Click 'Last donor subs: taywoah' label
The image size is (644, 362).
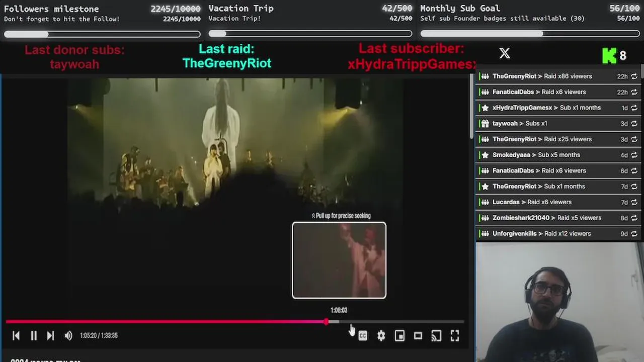(74, 57)
